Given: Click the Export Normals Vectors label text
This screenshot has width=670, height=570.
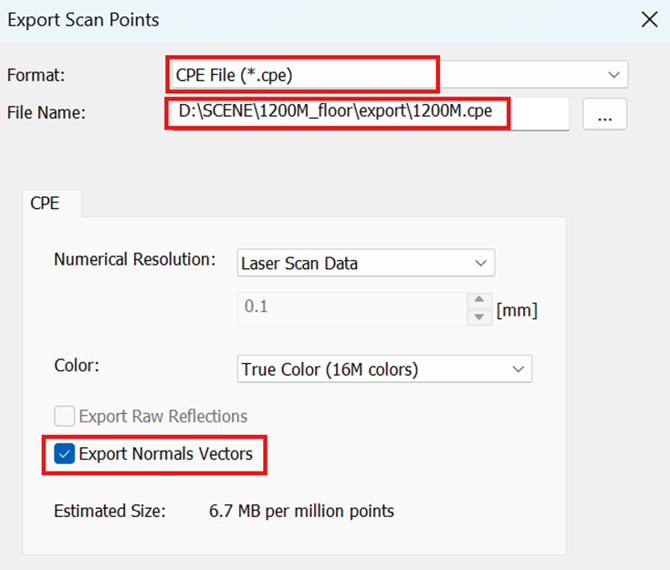Looking at the screenshot, I should pos(165,455).
